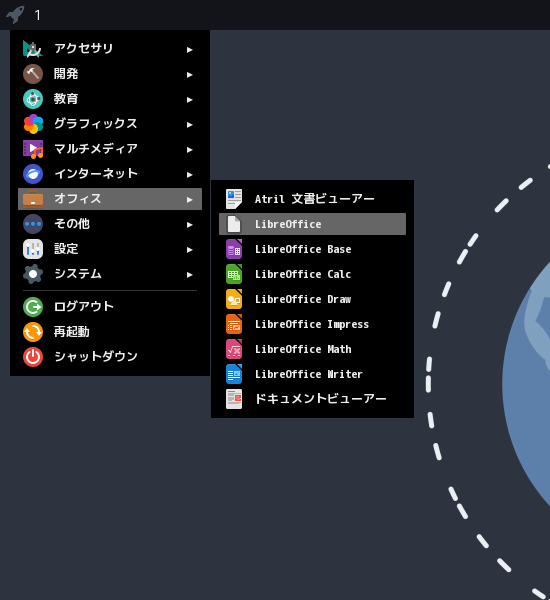Screen dimensions: 550x600
Task: Click the orange LibreOffice Impress icon
Action: click(234, 324)
